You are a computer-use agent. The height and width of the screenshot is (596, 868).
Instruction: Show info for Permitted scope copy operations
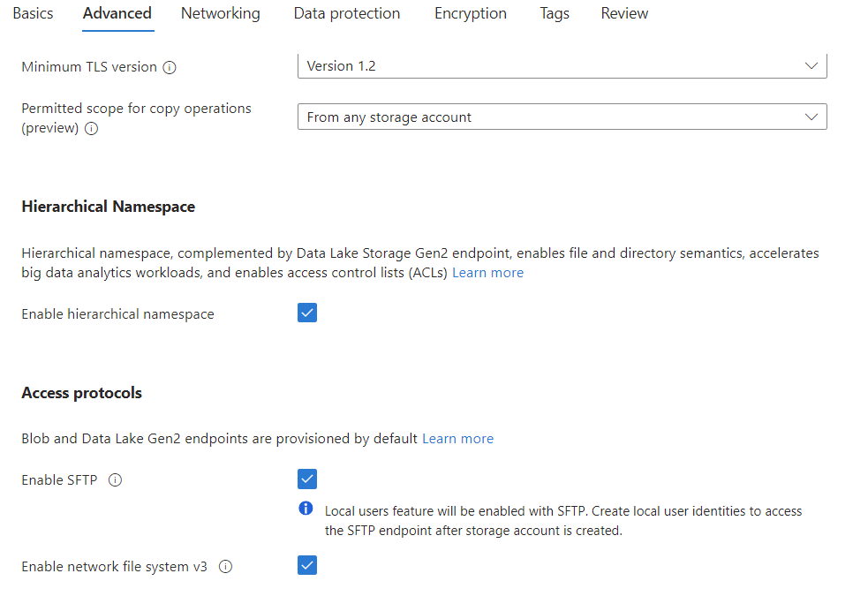tap(91, 128)
